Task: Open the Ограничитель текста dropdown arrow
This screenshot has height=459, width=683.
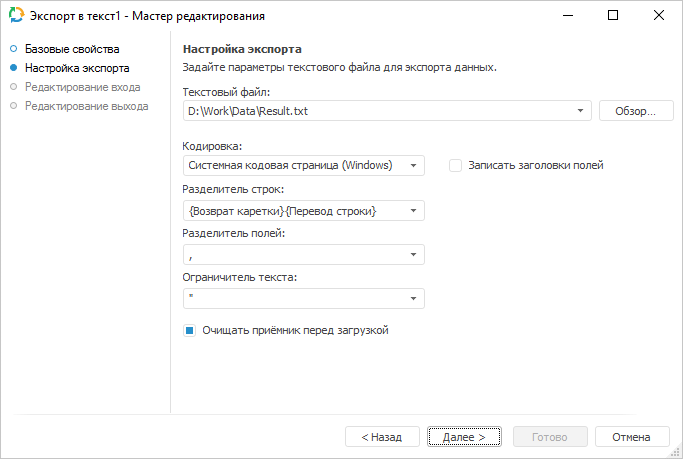Action: (x=414, y=299)
